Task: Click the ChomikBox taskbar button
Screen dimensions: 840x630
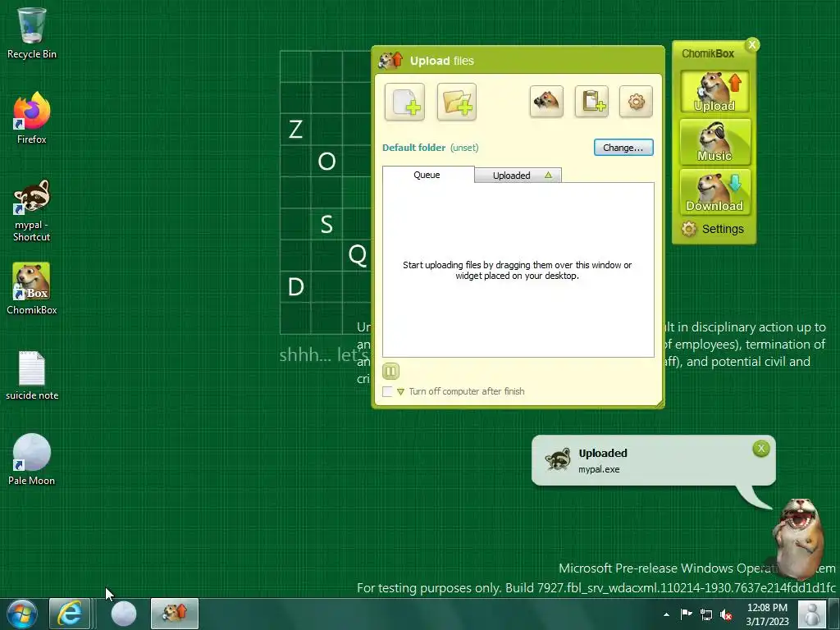Action: [175, 614]
